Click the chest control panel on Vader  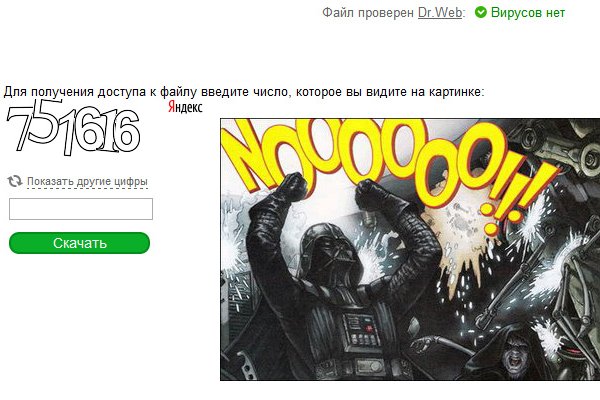click(x=360, y=331)
